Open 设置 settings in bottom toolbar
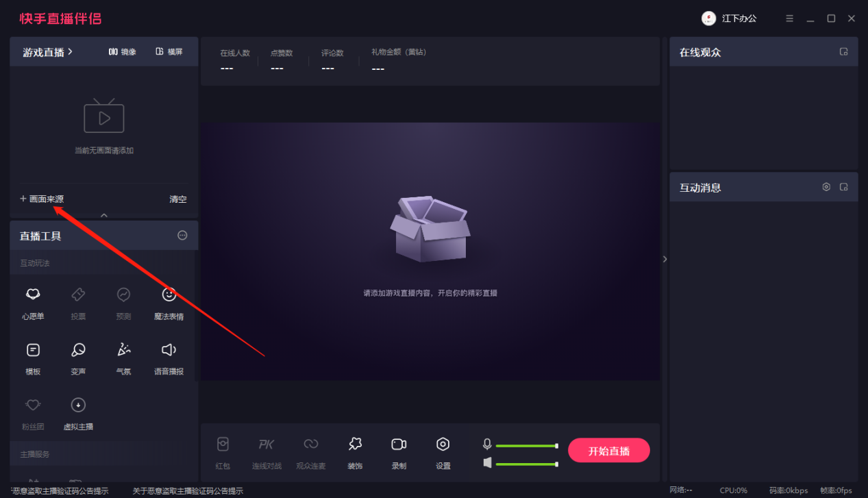868x498 pixels. (443, 453)
